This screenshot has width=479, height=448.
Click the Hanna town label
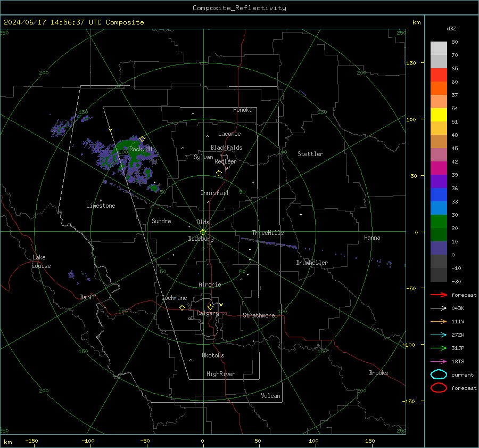(372, 238)
